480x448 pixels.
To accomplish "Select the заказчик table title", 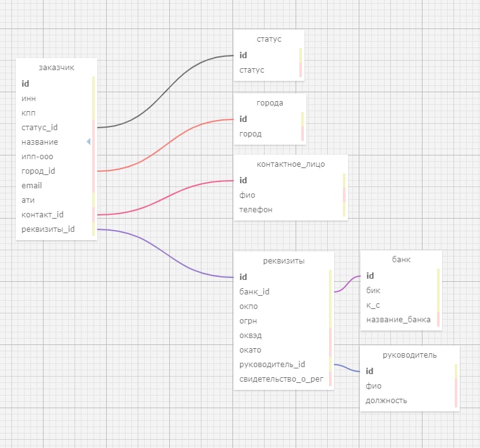I will [56, 68].
